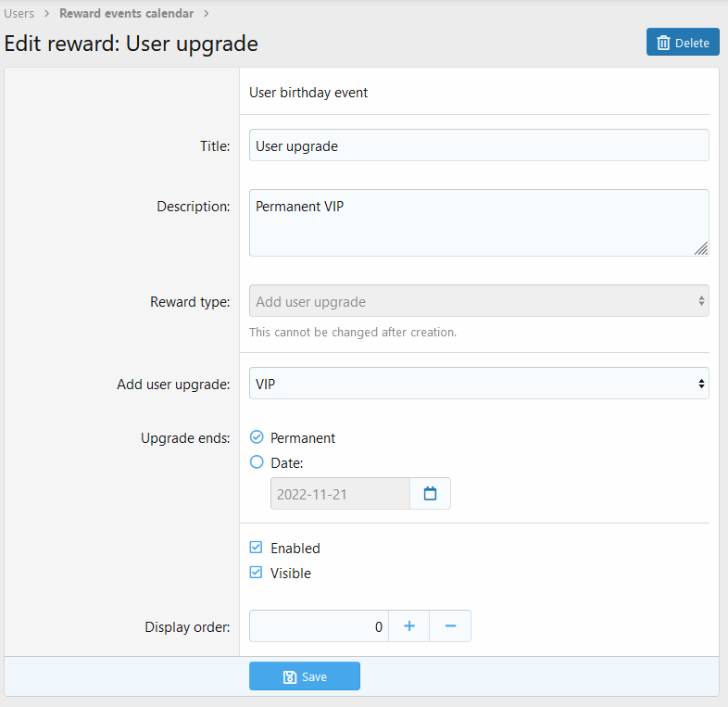728x707 pixels.
Task: Click the floppy disk icon on Save
Action: point(290,676)
